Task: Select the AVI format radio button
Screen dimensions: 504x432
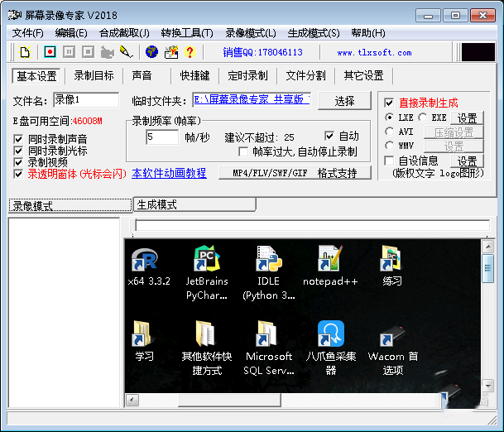Action: pyautogui.click(x=390, y=132)
